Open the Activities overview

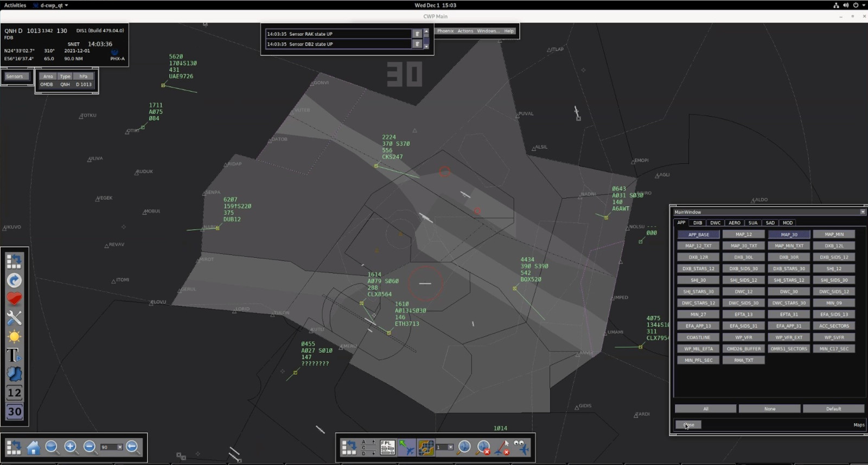tap(15, 5)
